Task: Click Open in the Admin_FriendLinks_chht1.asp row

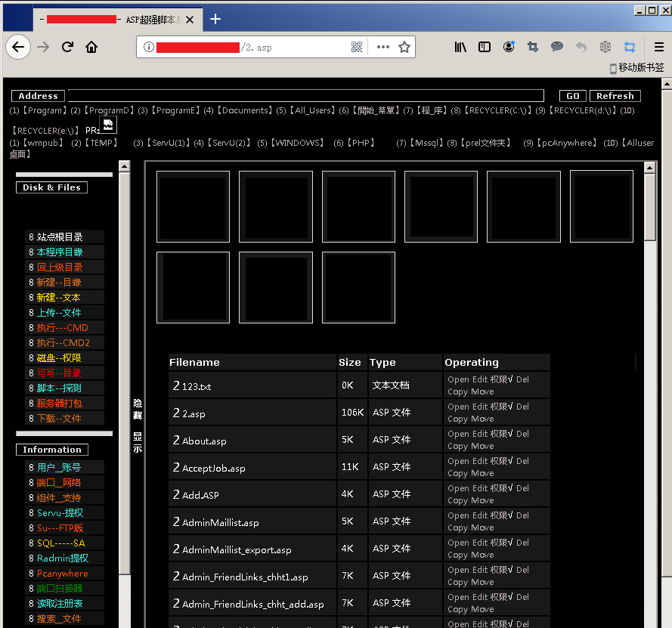Action: point(458,570)
